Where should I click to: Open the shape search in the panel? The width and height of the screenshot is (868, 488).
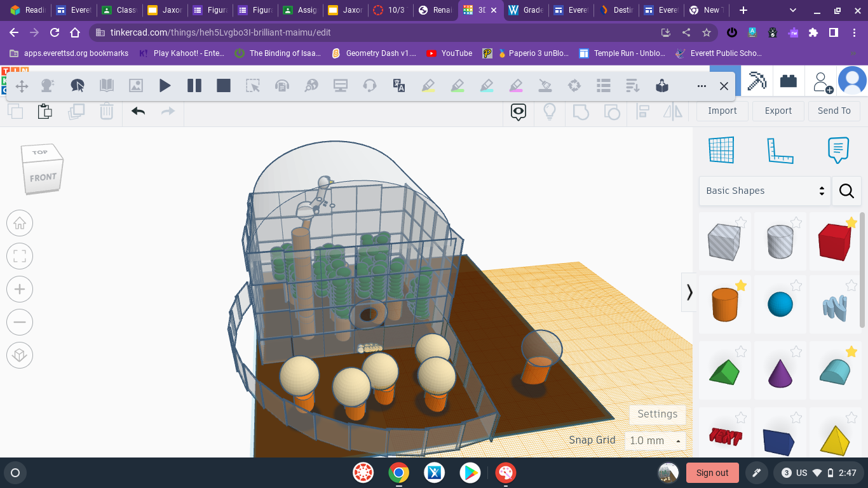[x=846, y=191]
